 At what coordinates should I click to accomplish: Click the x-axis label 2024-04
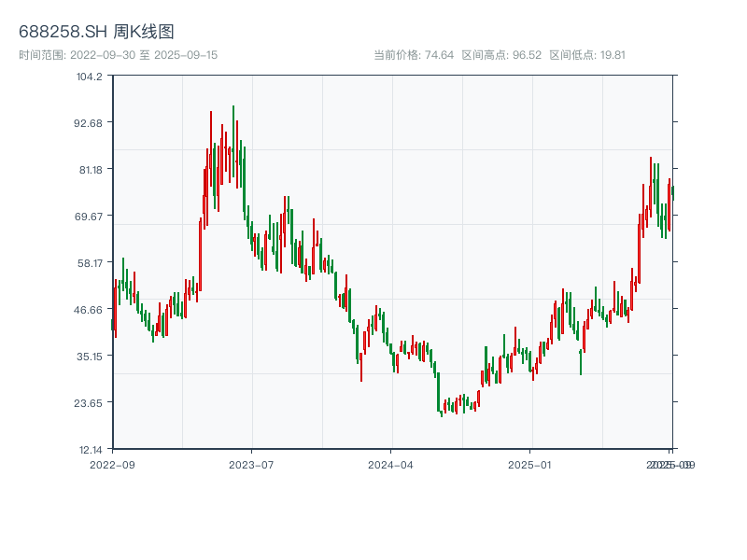[390, 465]
